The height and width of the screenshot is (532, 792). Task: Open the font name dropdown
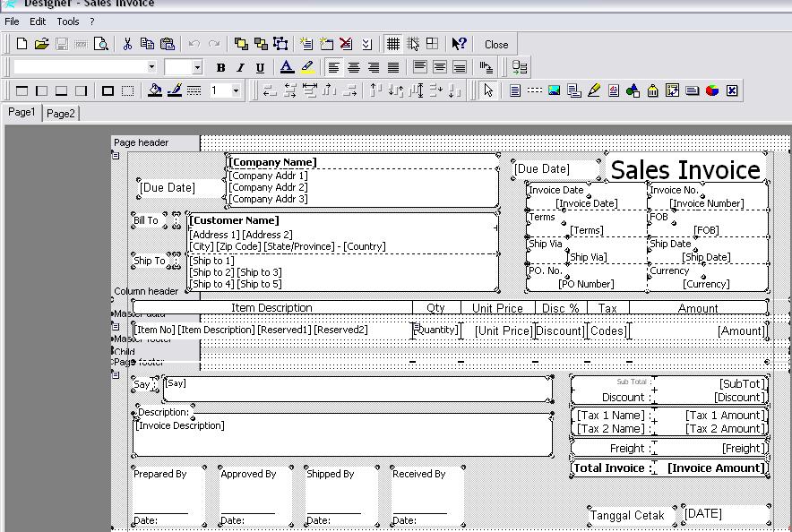(x=151, y=67)
